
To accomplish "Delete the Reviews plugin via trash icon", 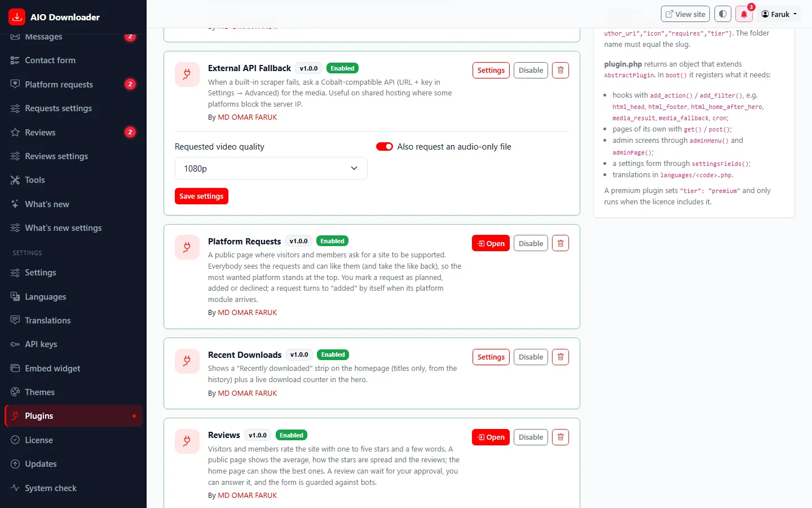I will click(x=561, y=437).
